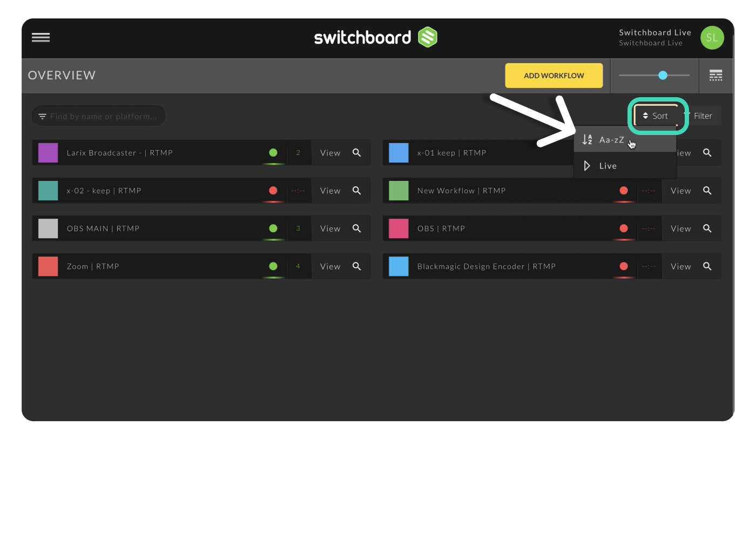Click the magnifier for Blackmagic Design Encoder

tap(707, 266)
